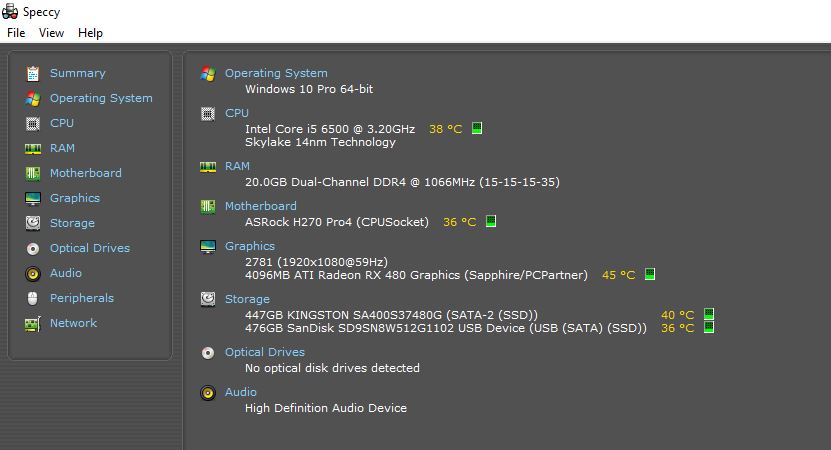Screen dimensions: 831x450
Task: Select Summary in the sidebar
Action: tap(77, 73)
